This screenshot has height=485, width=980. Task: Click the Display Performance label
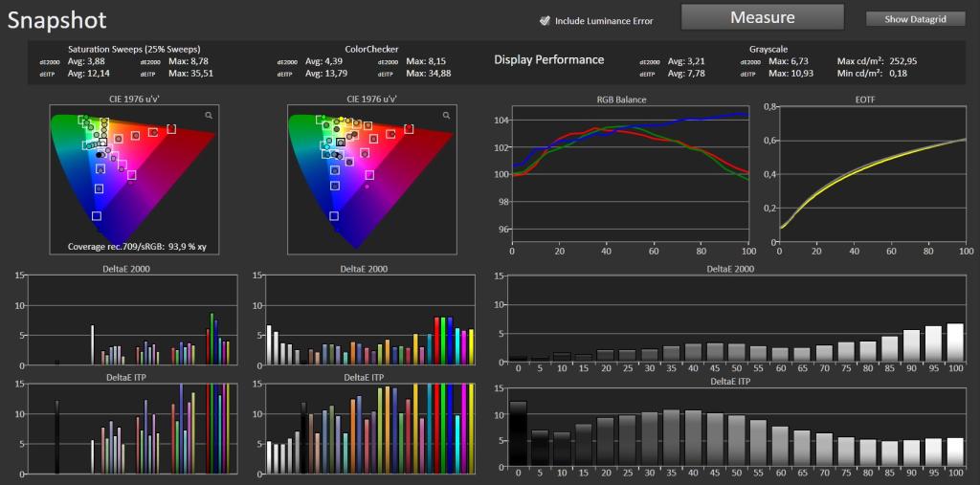(x=548, y=60)
